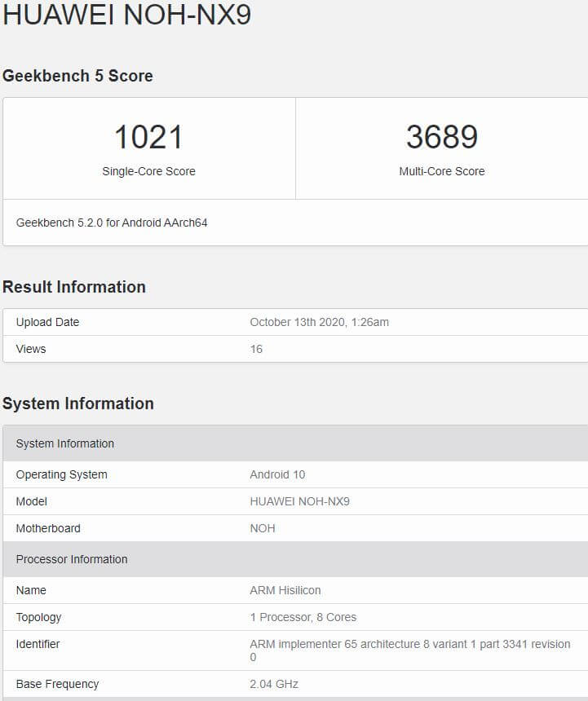This screenshot has height=701, width=588.
Task: Click the Model label
Action: pos(31,501)
